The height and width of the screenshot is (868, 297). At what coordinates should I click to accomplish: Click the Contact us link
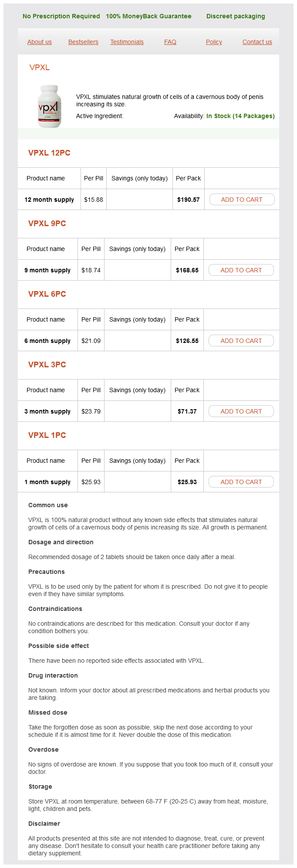click(x=257, y=42)
